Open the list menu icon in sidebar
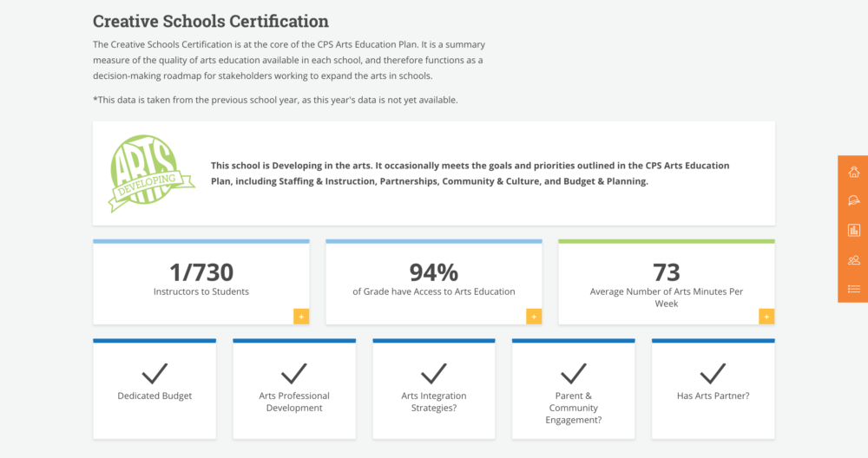 tap(853, 289)
